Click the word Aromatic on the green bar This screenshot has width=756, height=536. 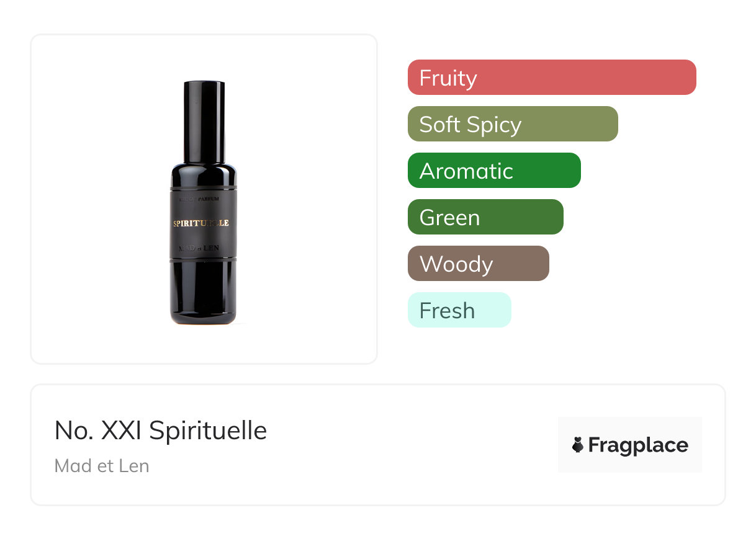point(466,171)
